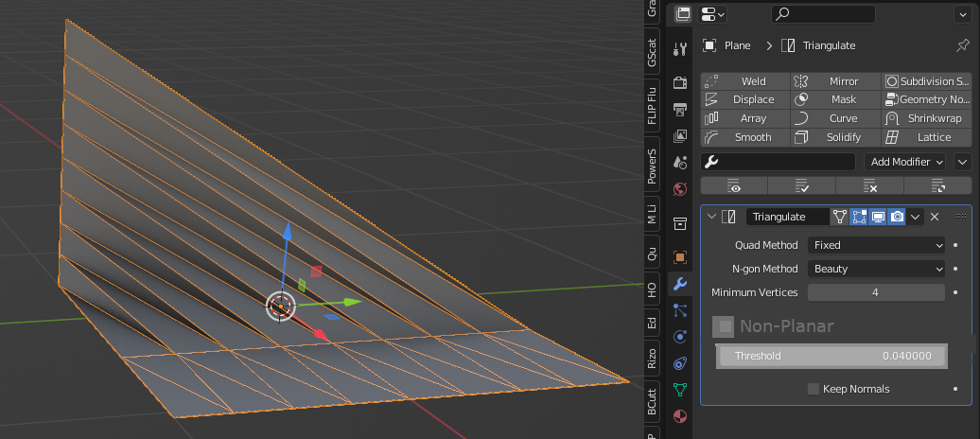Viewport: 980px width, 439px height.
Task: Pin the Properties context
Action: [x=963, y=45]
